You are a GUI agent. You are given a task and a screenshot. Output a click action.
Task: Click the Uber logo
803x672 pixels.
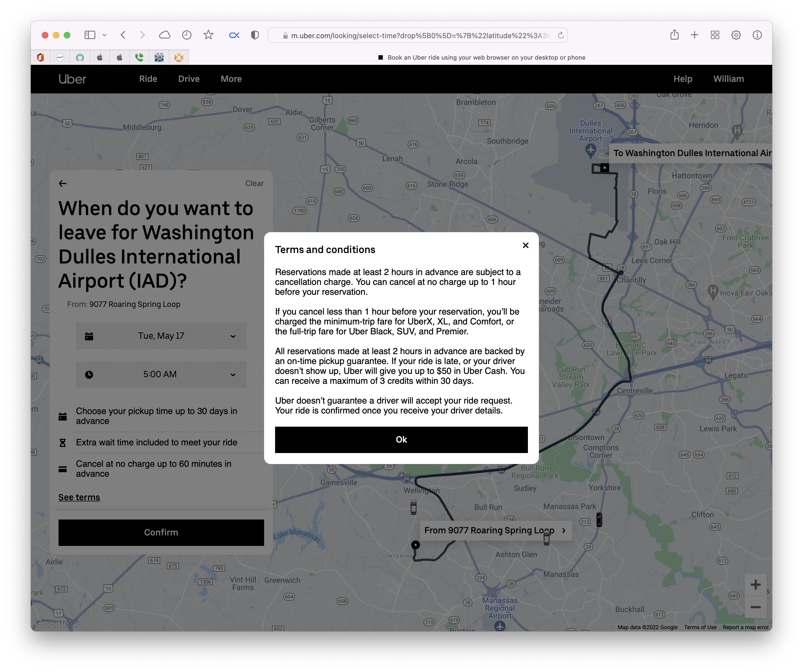[x=72, y=79]
